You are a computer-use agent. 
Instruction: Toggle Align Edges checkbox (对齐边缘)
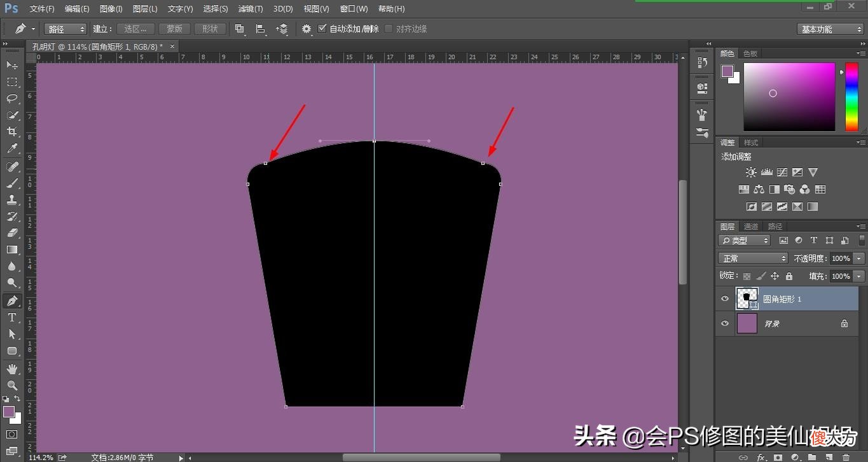coord(389,29)
